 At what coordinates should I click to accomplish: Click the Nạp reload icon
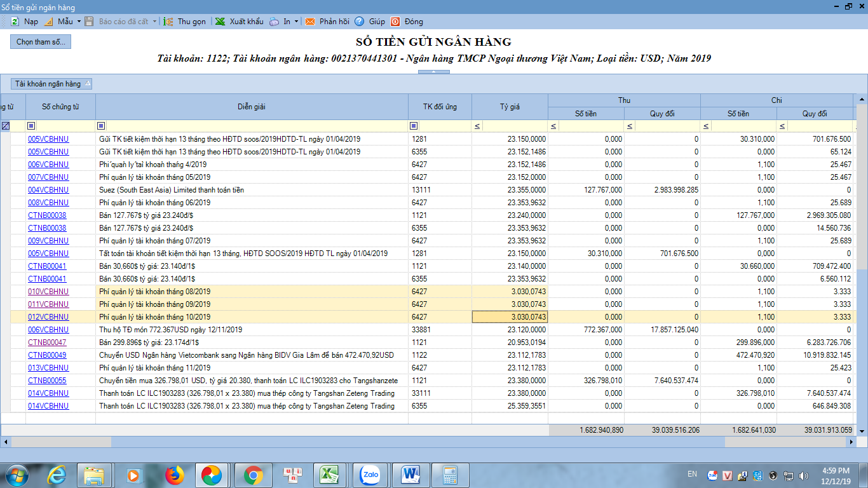14,21
